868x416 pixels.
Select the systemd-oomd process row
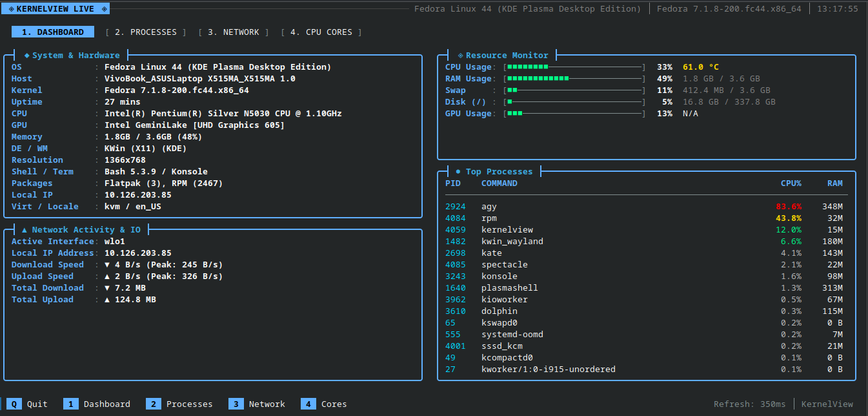[644, 334]
